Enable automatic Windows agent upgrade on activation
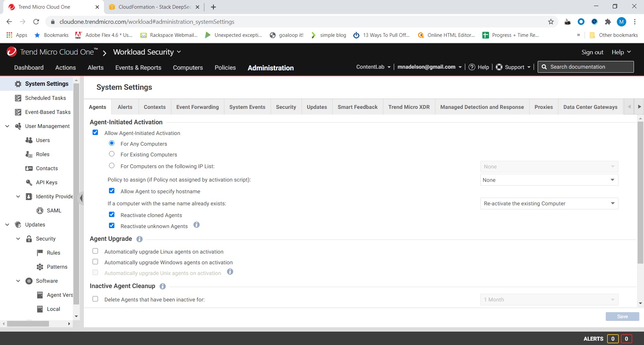Image resolution: width=644 pixels, height=345 pixels. click(95, 262)
